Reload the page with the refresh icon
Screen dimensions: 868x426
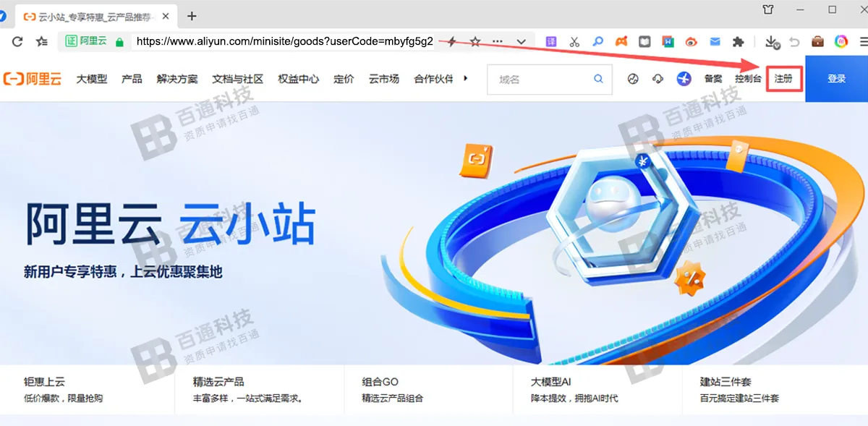pos(18,41)
